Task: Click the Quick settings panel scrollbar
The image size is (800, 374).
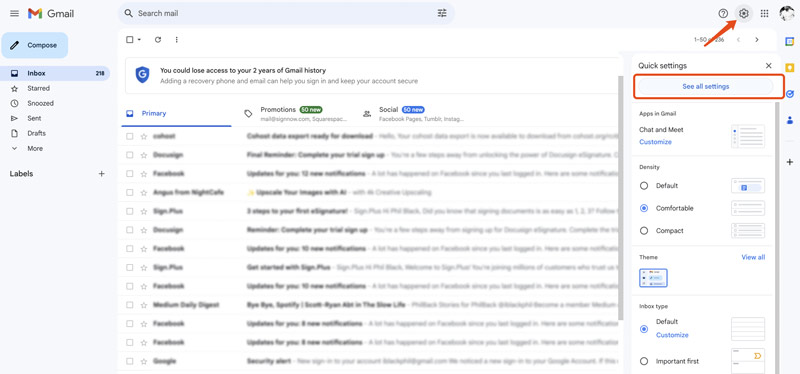Action: [x=777, y=237]
